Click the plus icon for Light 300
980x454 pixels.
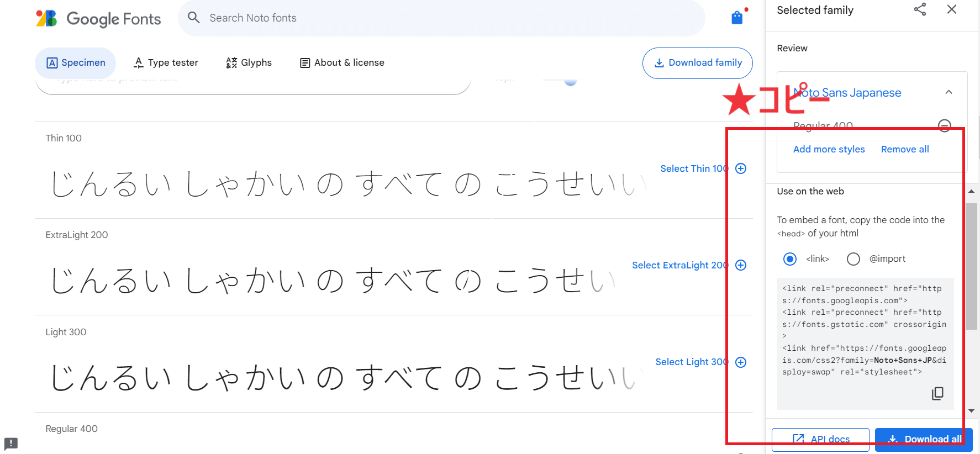741,362
